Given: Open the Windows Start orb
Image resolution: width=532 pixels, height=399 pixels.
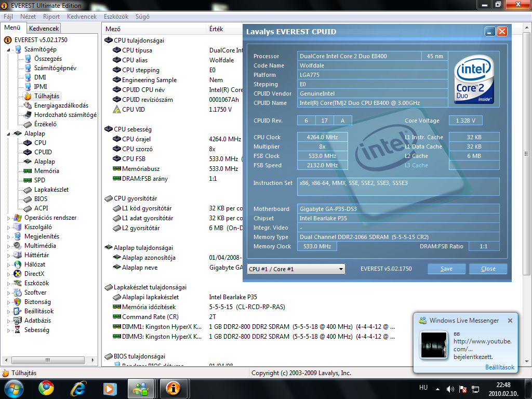Looking at the screenshot, I should tap(14, 389).
